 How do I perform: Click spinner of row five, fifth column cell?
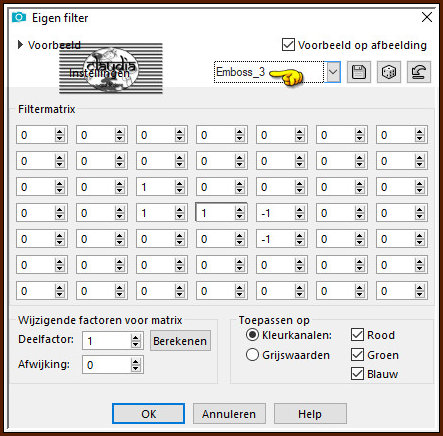(300, 239)
